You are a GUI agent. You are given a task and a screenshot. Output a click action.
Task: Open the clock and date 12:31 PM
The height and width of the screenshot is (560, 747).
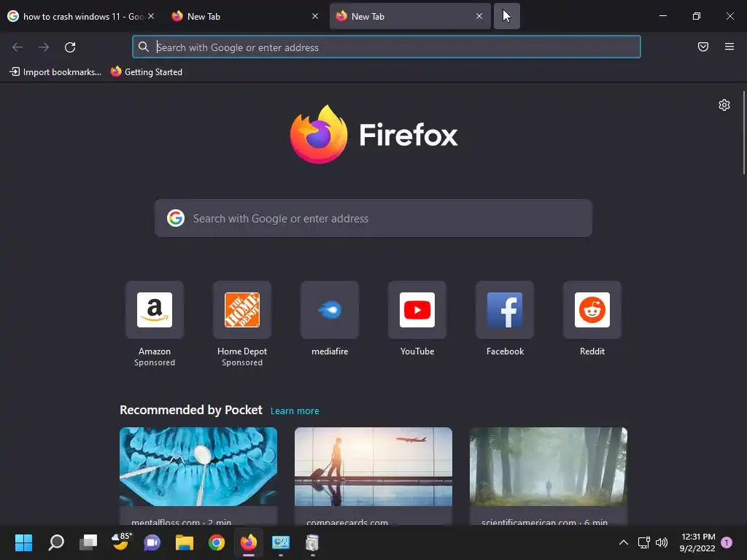tap(697, 542)
